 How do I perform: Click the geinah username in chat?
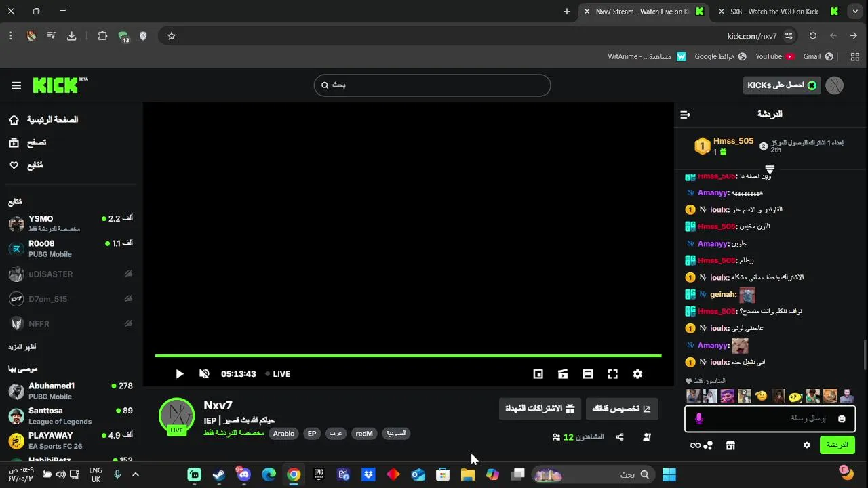pos(724,295)
